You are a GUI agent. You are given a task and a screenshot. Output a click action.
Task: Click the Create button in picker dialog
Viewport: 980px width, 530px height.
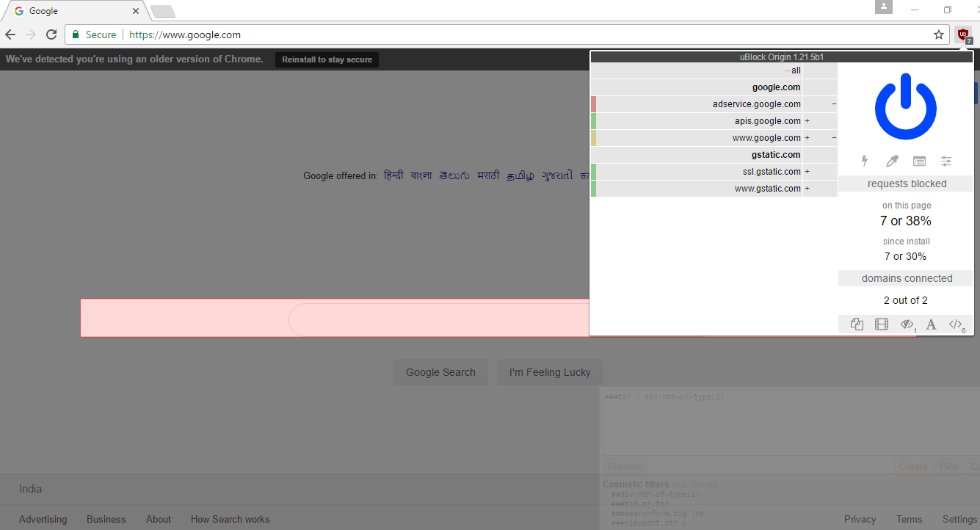click(913, 466)
